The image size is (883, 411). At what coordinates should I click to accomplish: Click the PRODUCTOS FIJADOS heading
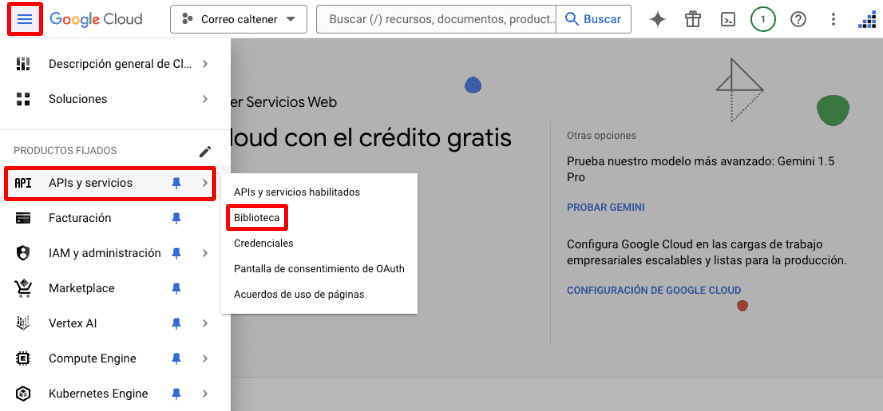click(x=65, y=151)
